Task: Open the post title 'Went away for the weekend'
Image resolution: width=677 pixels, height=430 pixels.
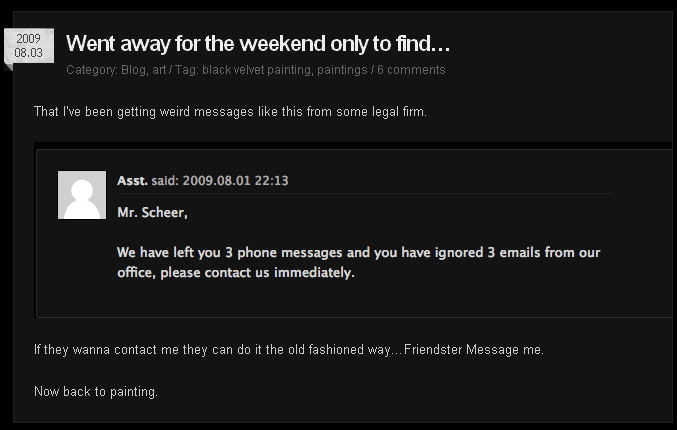Action: point(258,44)
